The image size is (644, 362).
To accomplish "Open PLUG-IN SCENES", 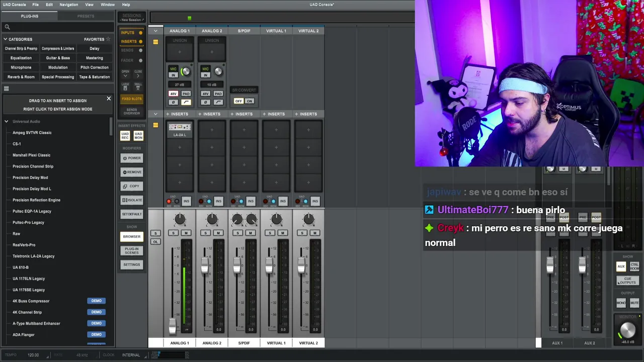I will [132, 250].
